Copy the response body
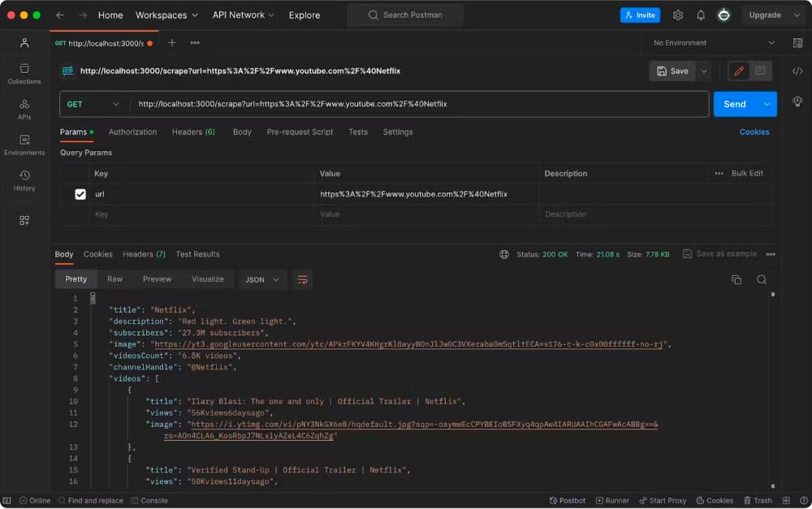The height and width of the screenshot is (509, 812). pos(736,278)
